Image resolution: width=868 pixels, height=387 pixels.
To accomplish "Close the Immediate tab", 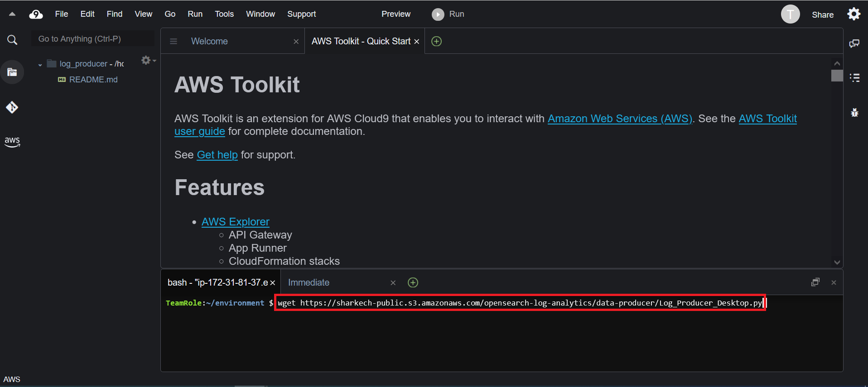I will [x=393, y=283].
